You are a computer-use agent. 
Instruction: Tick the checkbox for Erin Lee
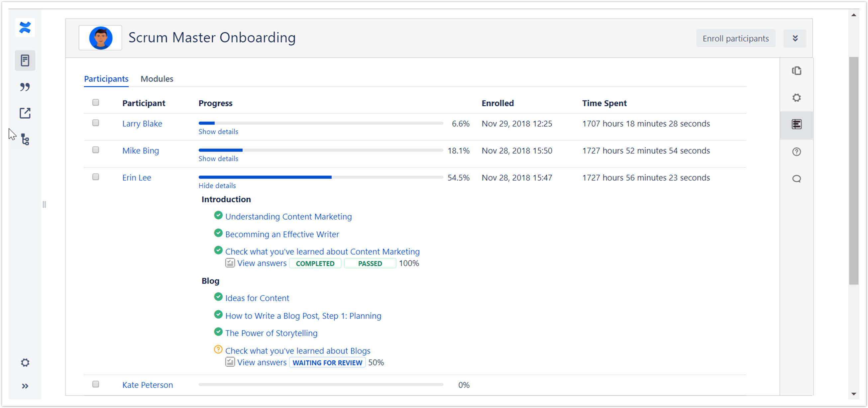(96, 177)
